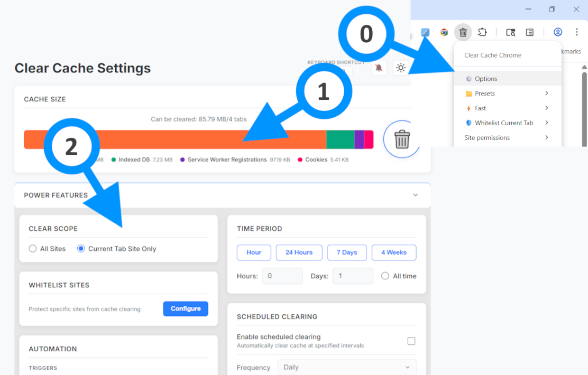The width and height of the screenshot is (588, 375).
Task: Click the purple Service Worker bar segment
Action: pyautogui.click(x=359, y=139)
